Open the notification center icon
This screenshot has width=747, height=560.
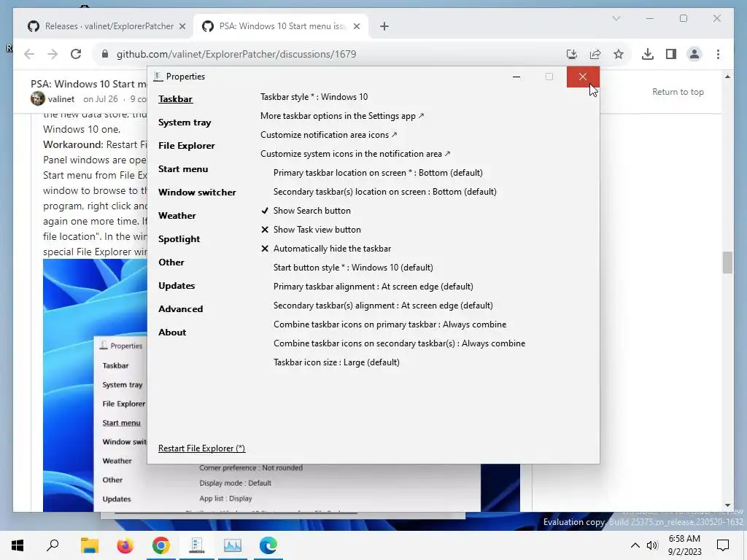pos(723,545)
